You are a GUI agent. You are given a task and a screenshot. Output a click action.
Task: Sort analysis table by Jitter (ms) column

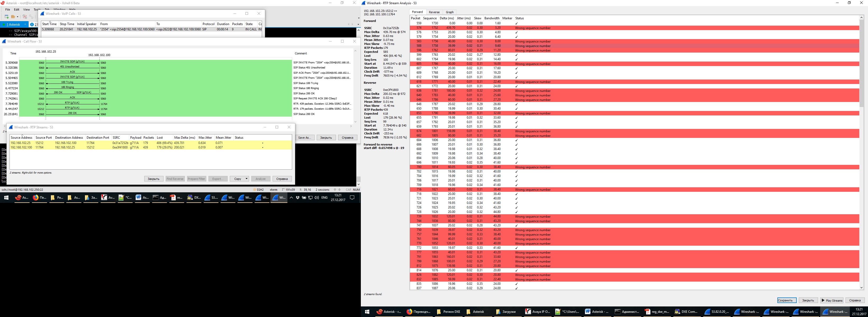click(x=464, y=18)
